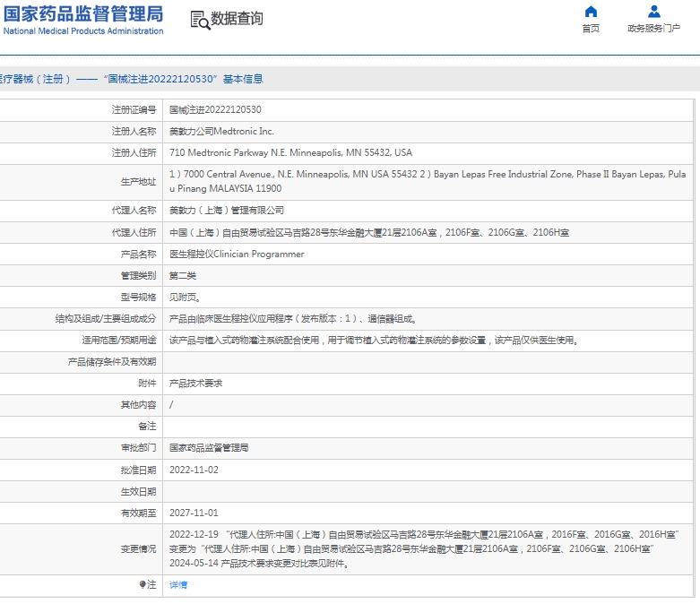Click agent address 中国（上海）自由贸易试验区 text
The width and height of the screenshot is (700, 604).
coord(368,233)
